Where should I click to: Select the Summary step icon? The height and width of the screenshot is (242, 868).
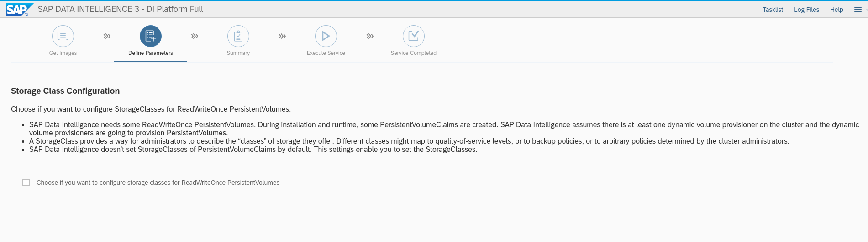point(238,36)
